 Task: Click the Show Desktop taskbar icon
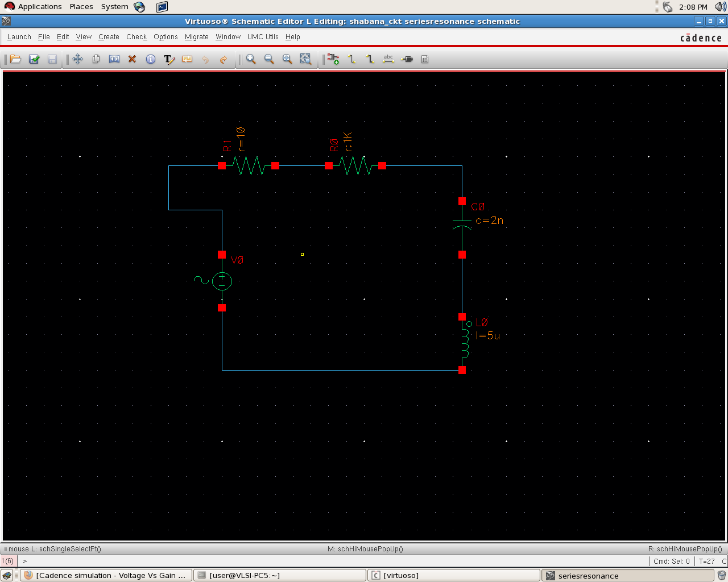7,575
